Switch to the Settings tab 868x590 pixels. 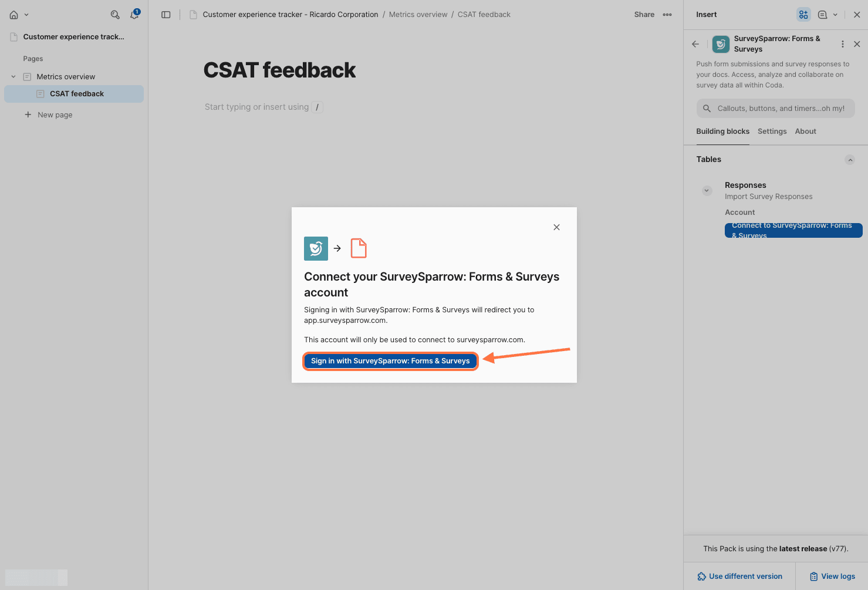click(772, 132)
